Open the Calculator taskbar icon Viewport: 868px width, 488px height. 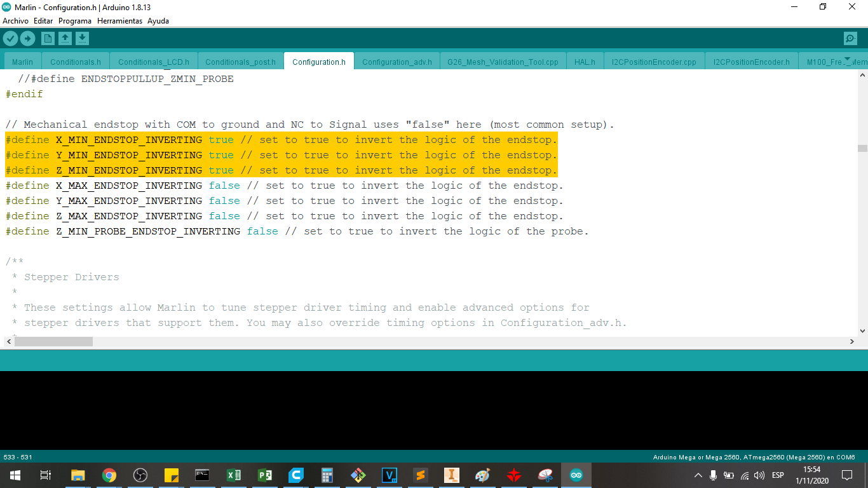pos(327,475)
